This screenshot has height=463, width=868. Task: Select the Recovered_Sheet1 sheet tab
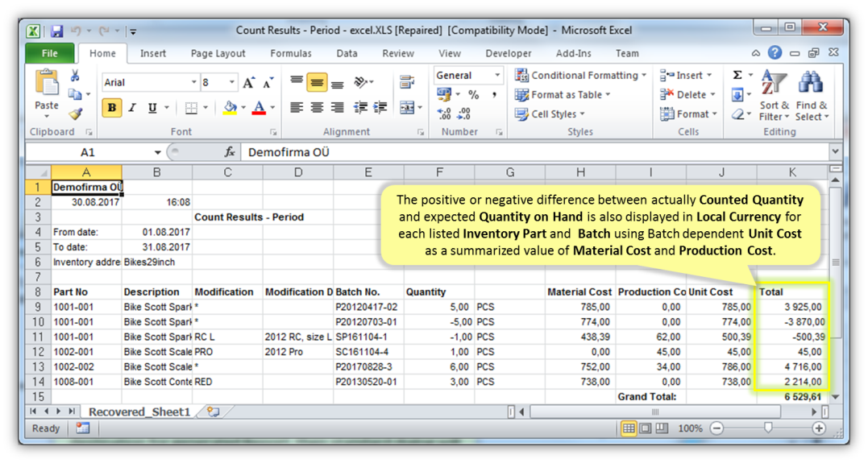tap(139, 411)
